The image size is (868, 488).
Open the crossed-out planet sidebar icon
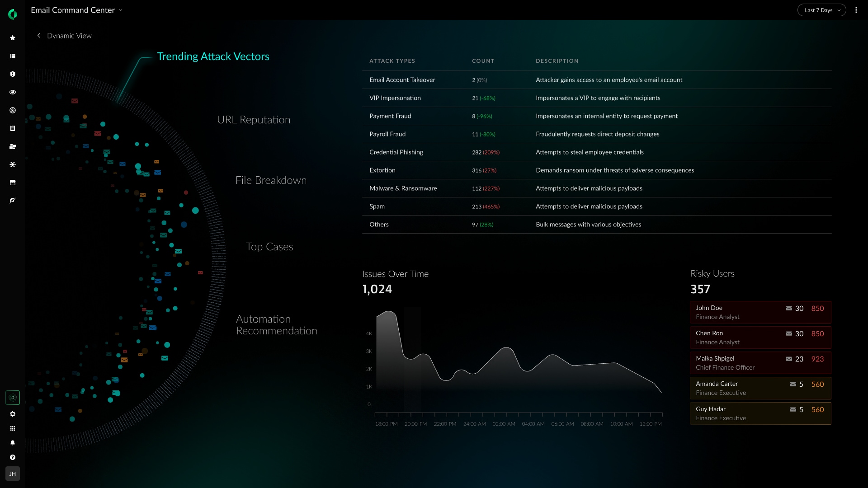pos(13,200)
